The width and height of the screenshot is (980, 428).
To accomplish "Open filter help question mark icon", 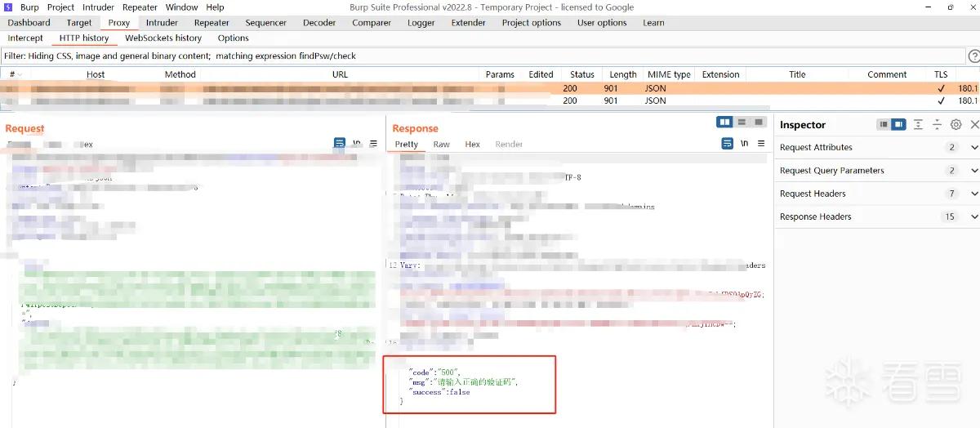I will [x=973, y=56].
